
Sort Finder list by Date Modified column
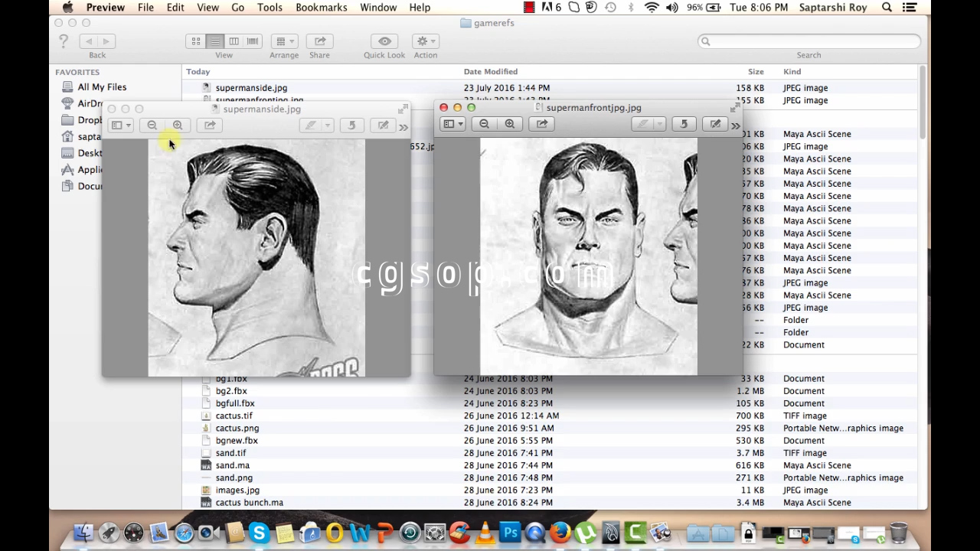pyautogui.click(x=491, y=72)
